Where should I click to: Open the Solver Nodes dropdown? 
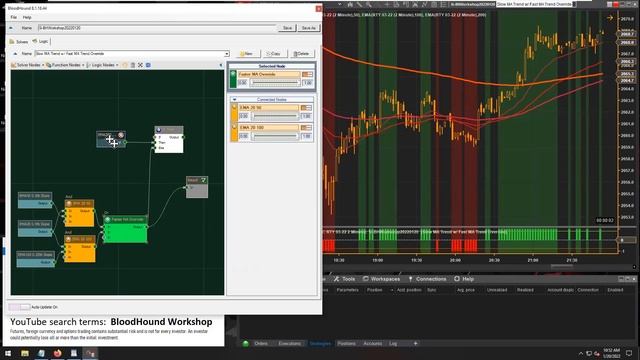(27, 65)
